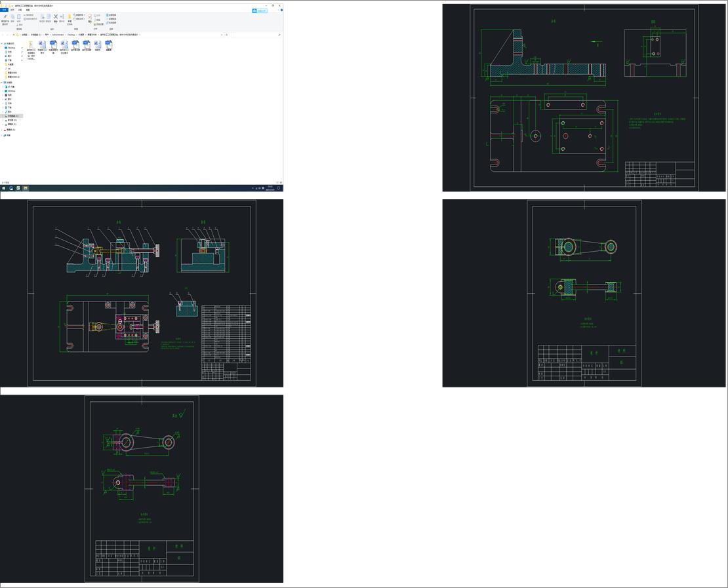Select Desktop under Quick access

pos(10,48)
